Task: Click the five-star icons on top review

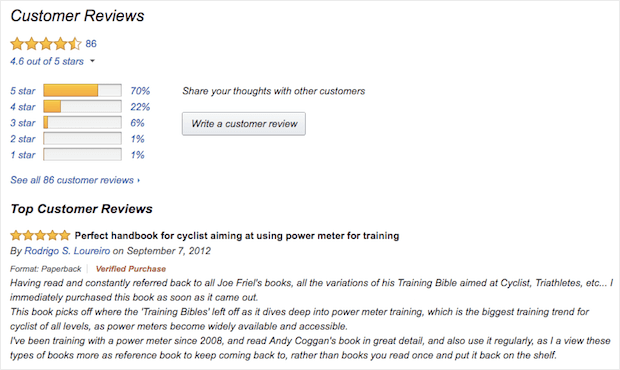Action: point(40,236)
